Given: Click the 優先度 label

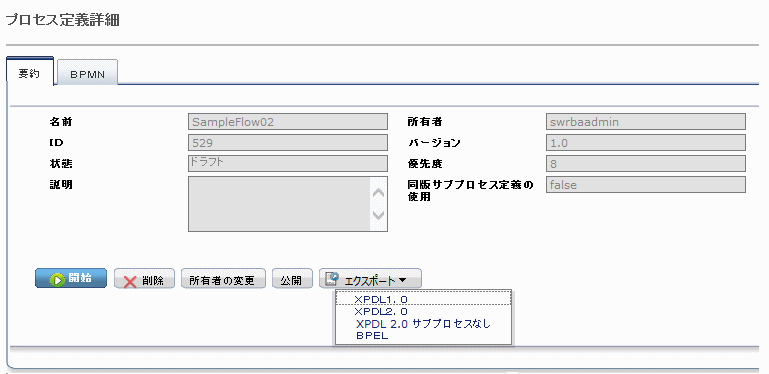Looking at the screenshot, I should pyautogui.click(x=425, y=163).
